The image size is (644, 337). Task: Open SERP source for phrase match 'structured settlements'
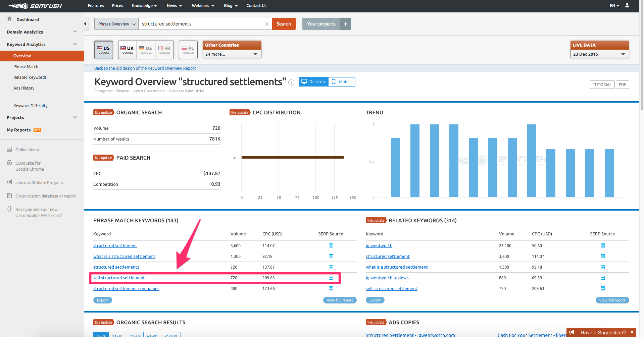click(x=331, y=267)
